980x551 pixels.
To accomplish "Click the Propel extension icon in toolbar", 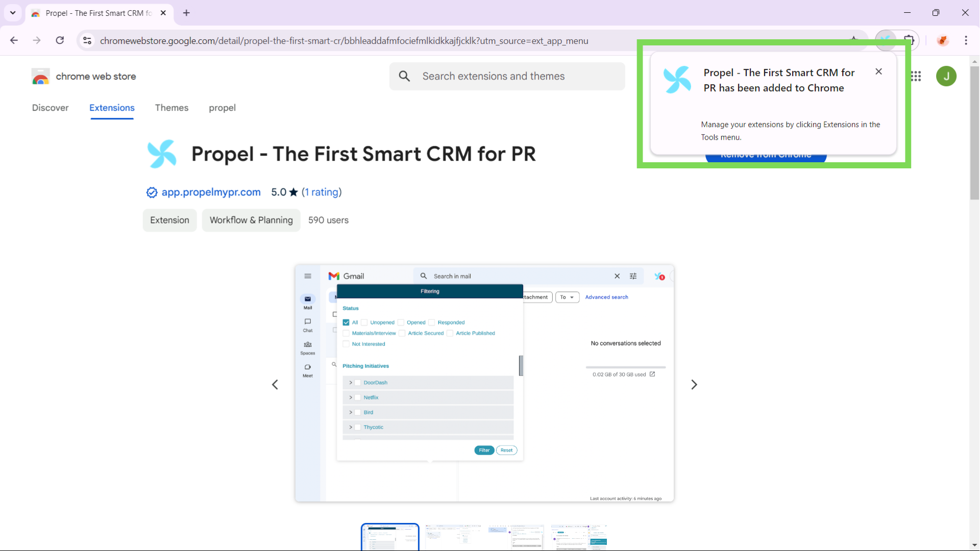I will 886,40.
